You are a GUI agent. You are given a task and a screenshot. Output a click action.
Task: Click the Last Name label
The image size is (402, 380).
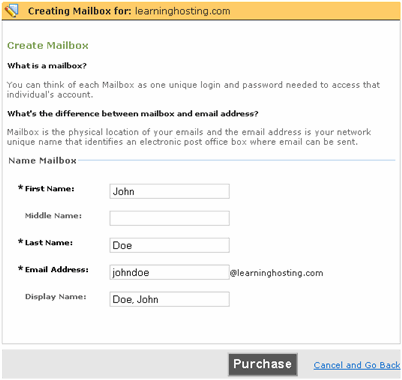(49, 243)
